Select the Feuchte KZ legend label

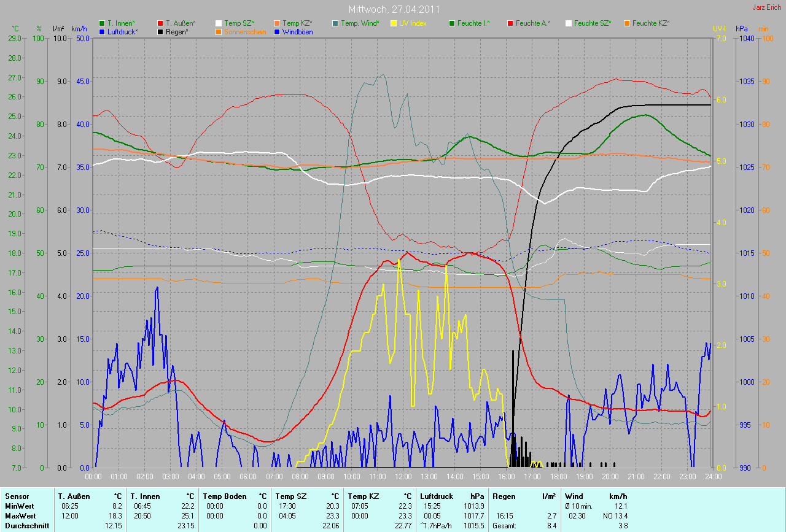pos(651,23)
